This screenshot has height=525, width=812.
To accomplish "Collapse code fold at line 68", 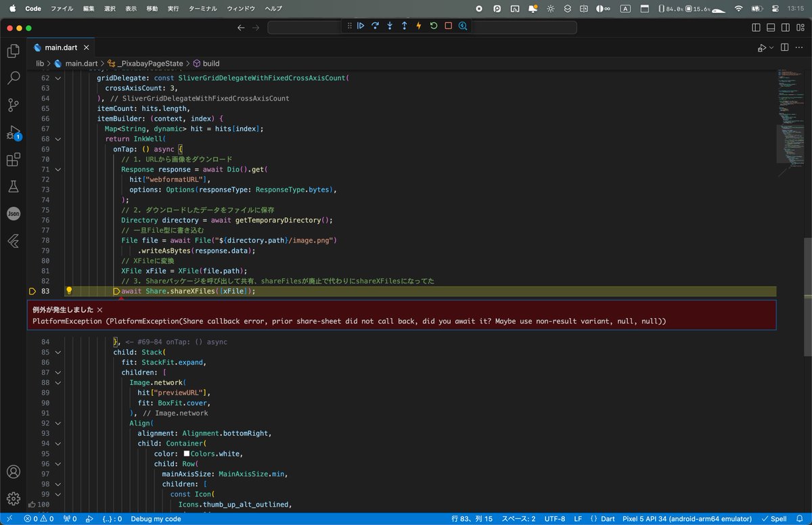I will coord(58,139).
